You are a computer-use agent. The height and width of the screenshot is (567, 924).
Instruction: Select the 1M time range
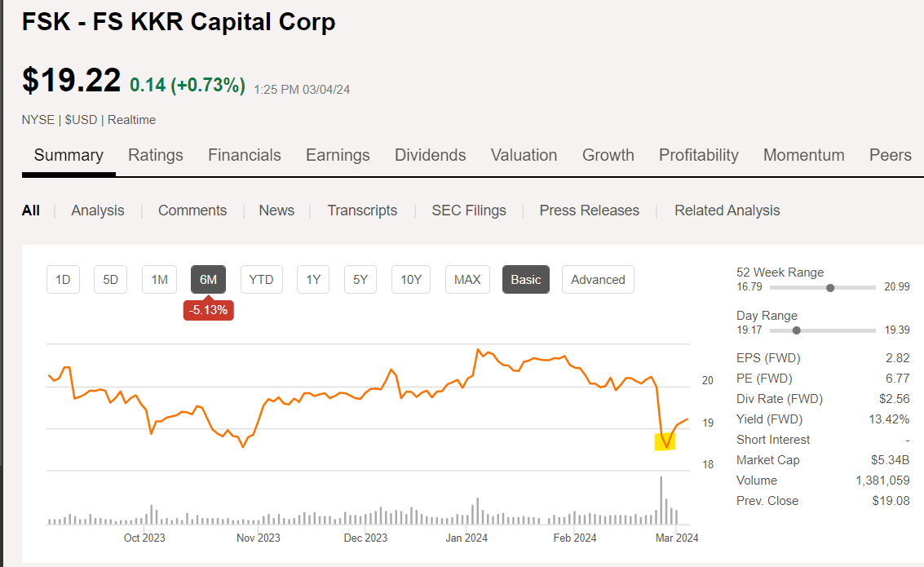click(159, 280)
